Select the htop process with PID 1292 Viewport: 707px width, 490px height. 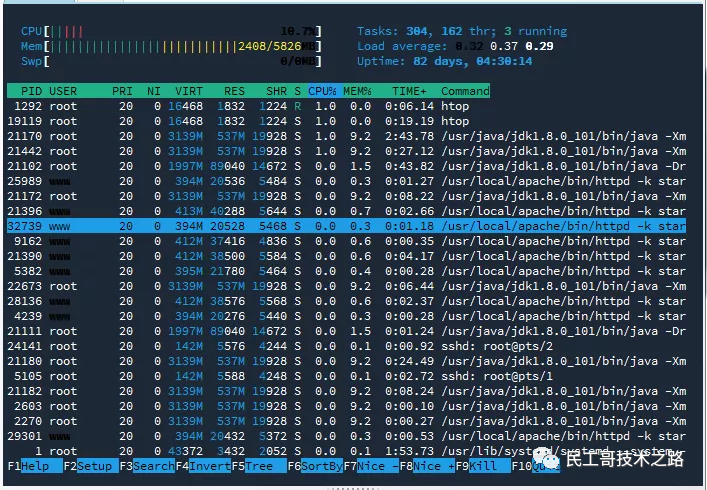346,106
